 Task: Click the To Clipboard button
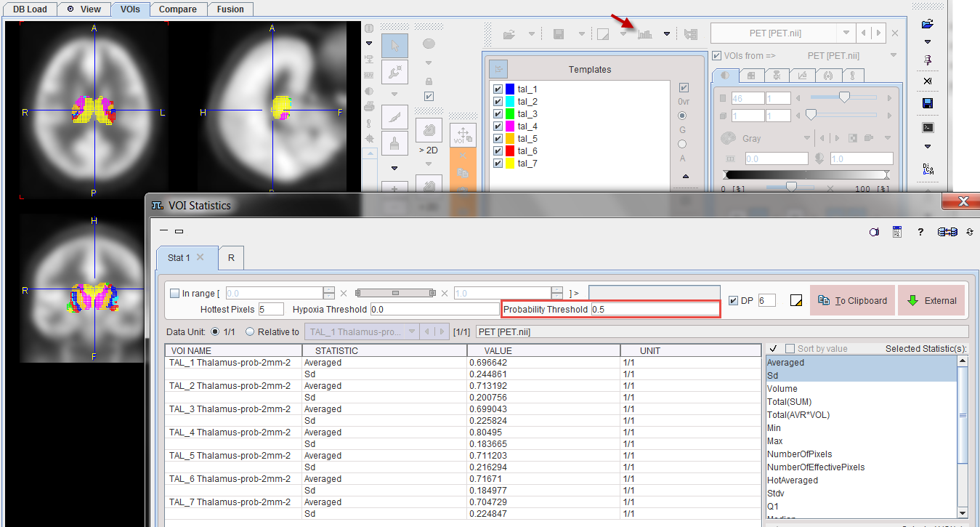(852, 300)
